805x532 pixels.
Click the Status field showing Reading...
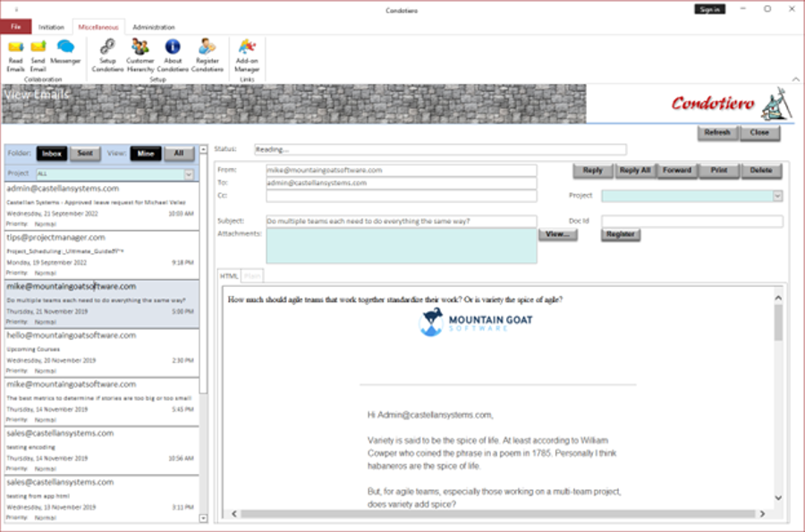coord(440,150)
